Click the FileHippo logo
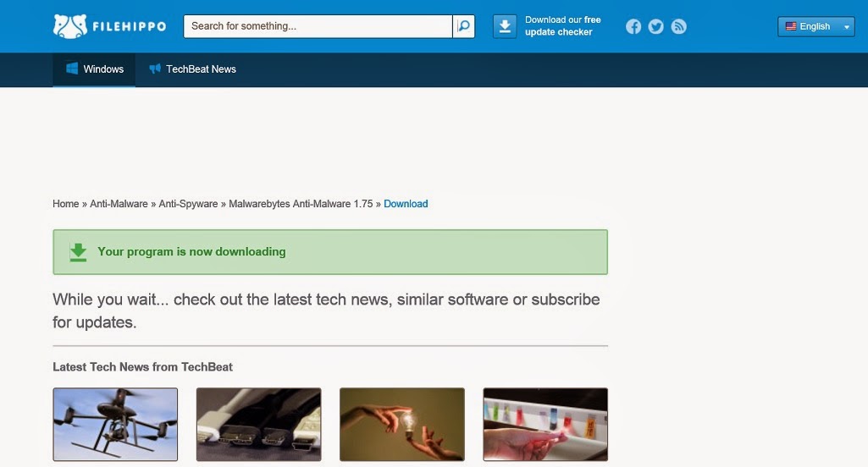Screen dimensions: 868x467 click(x=109, y=26)
